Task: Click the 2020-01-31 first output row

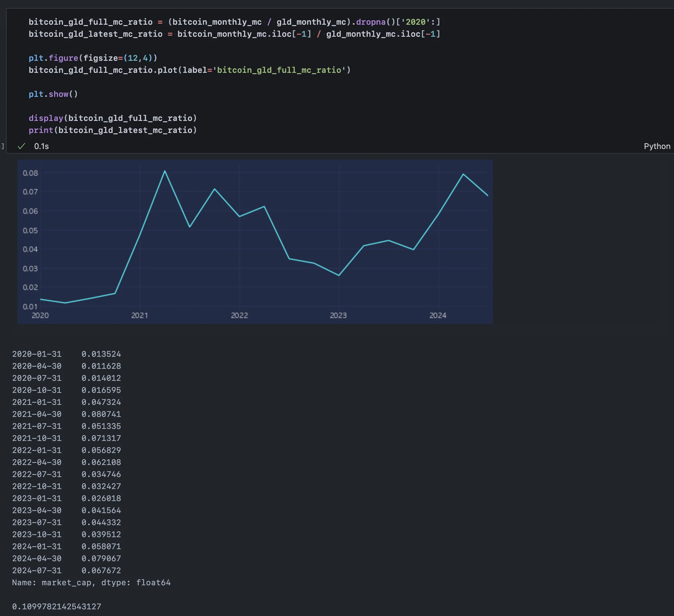Action: point(66,354)
